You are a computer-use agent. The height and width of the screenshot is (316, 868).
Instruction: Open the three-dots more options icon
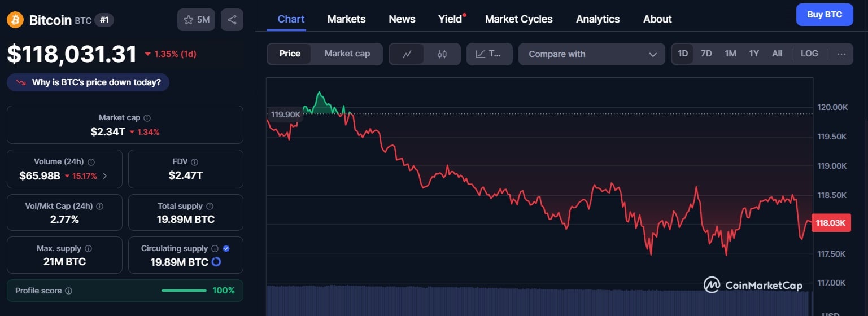coord(841,54)
